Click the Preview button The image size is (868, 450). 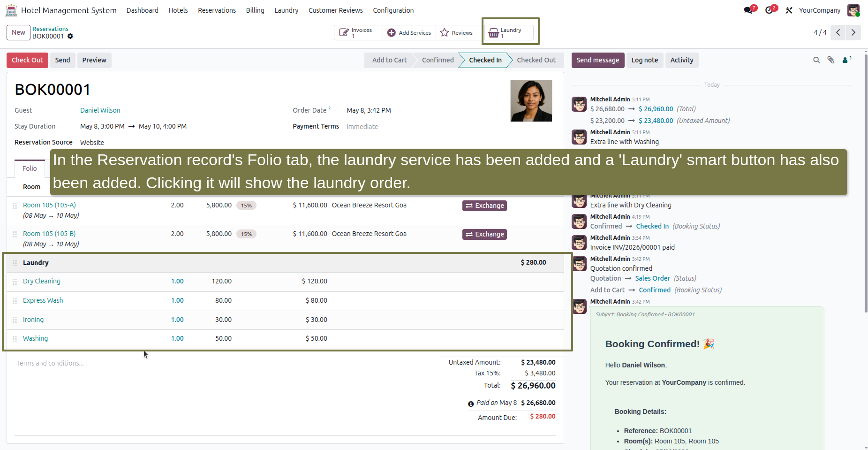point(94,60)
